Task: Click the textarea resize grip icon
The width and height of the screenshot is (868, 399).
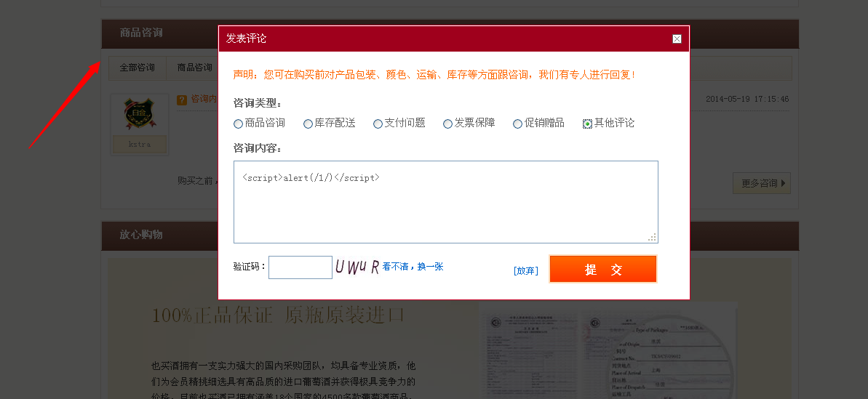Action: [x=653, y=238]
